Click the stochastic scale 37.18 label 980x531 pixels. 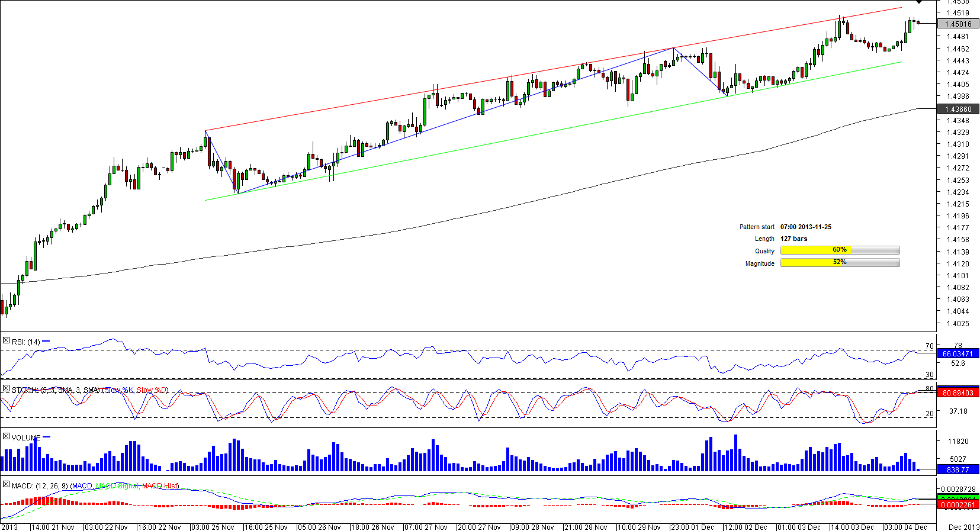pyautogui.click(x=958, y=411)
